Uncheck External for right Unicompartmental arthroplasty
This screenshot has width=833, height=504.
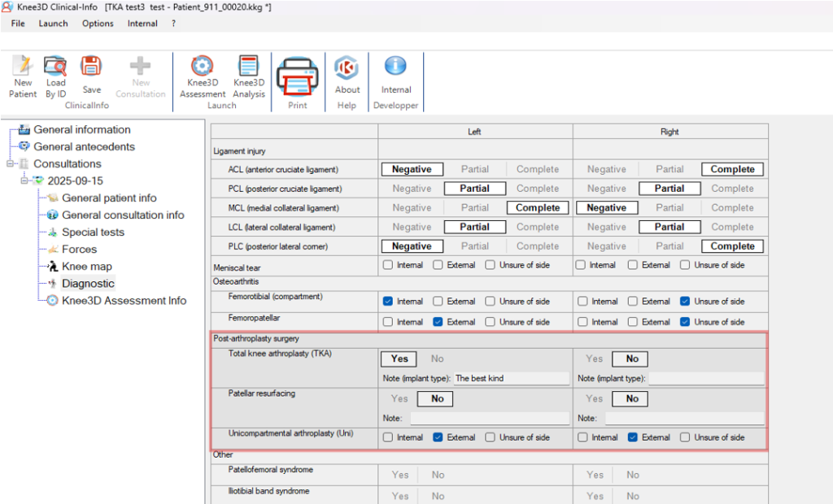(x=634, y=437)
